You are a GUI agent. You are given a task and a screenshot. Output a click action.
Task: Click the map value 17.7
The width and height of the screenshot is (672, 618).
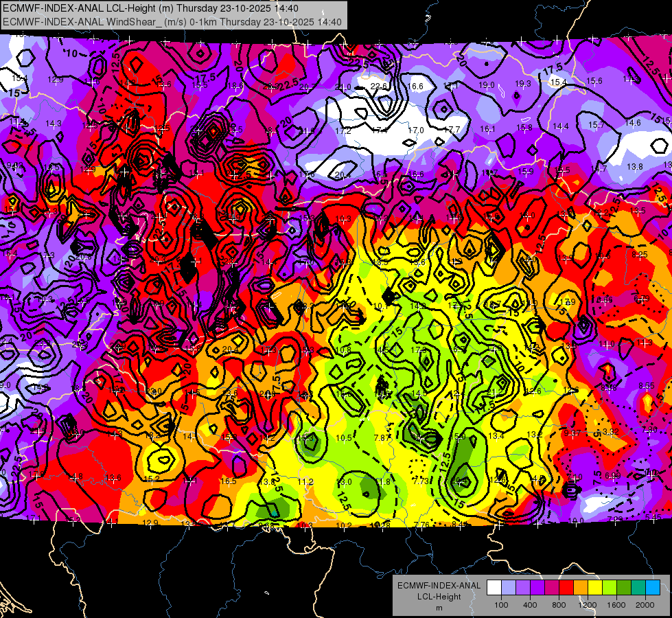tap(452, 130)
